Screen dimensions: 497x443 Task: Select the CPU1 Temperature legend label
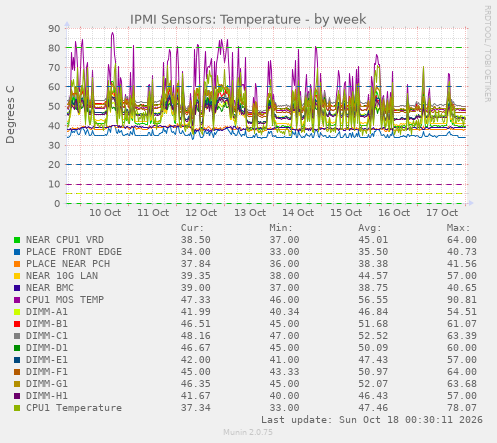74,408
